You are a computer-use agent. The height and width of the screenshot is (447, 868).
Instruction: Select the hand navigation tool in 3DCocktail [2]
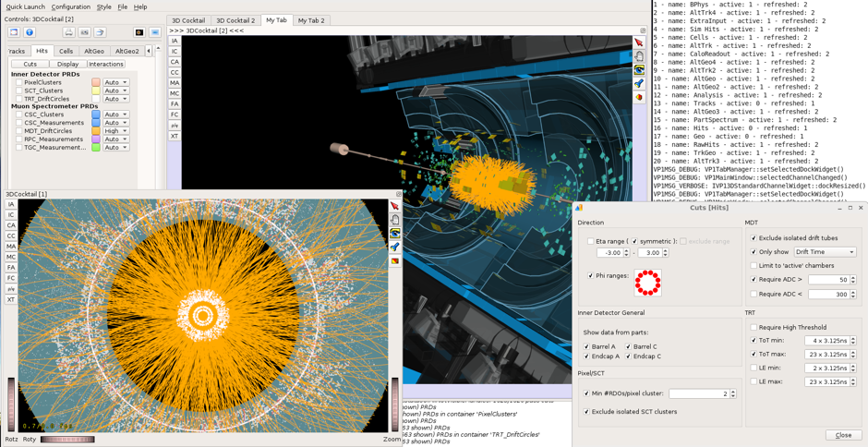tap(639, 56)
